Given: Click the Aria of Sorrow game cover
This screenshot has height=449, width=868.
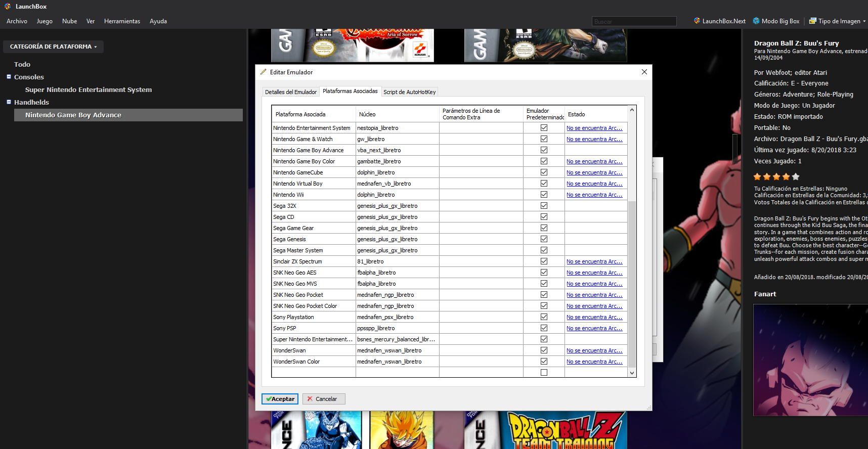Looking at the screenshot, I should tap(353, 45).
